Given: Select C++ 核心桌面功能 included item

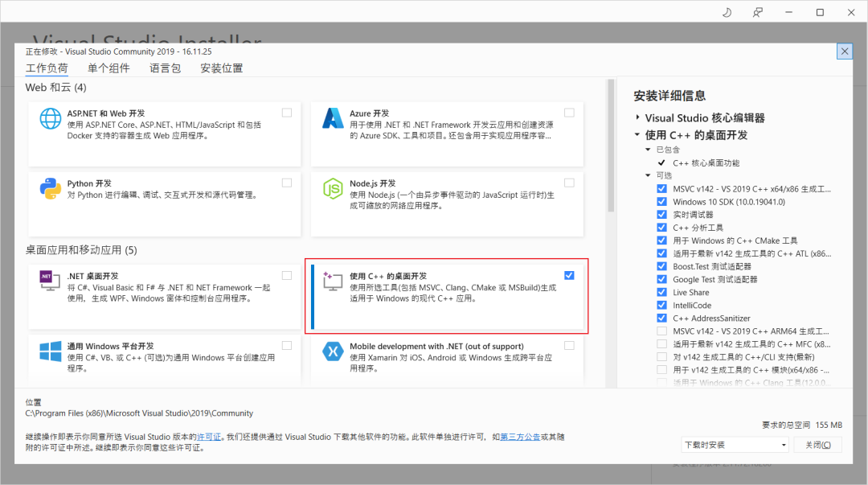Looking at the screenshot, I should (x=706, y=163).
